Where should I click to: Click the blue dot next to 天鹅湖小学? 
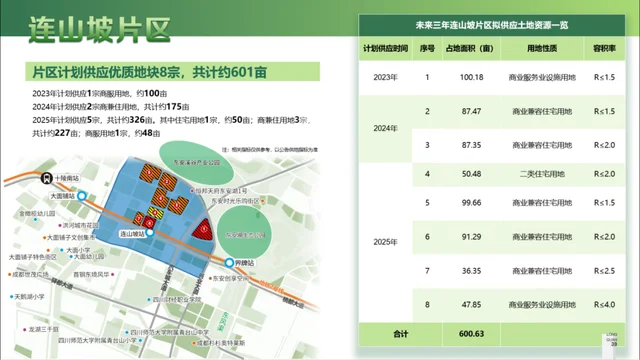tap(11, 297)
